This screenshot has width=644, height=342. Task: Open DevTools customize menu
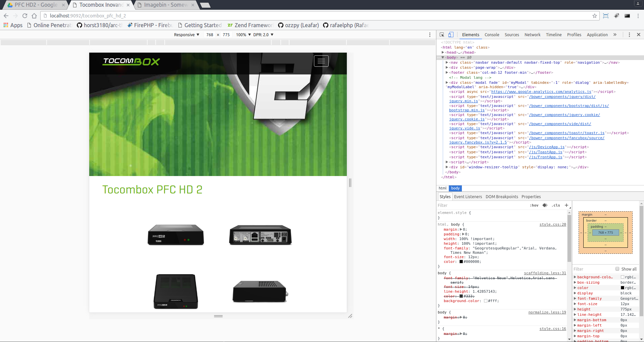(629, 35)
